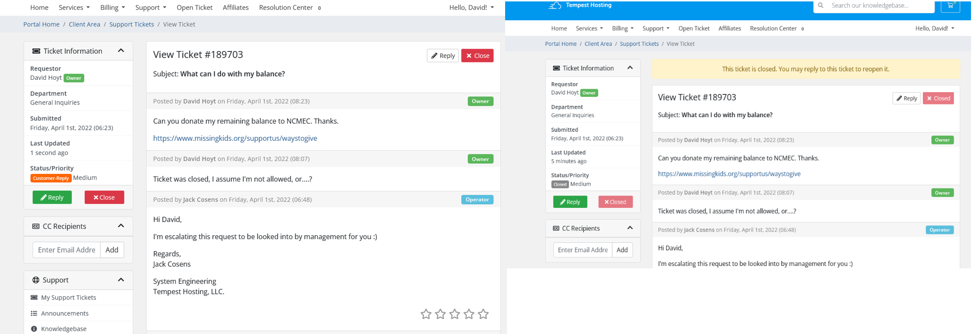Click the faded Closed button beside ticket title
The image size is (980, 334).
click(938, 98)
